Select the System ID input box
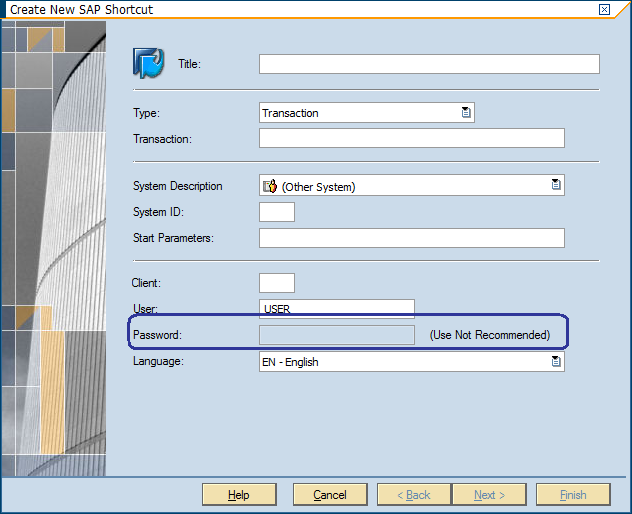This screenshot has height=514, width=632. 277,212
